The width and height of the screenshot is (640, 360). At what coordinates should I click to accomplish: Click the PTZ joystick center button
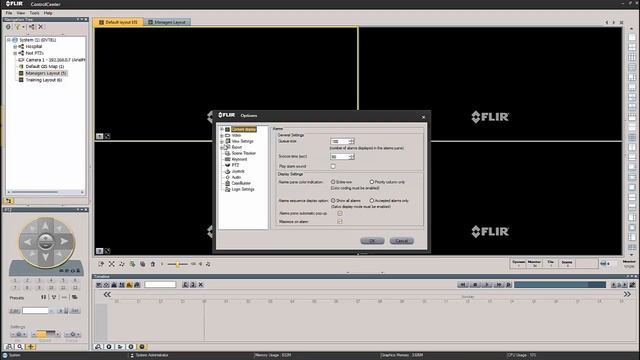click(46, 242)
